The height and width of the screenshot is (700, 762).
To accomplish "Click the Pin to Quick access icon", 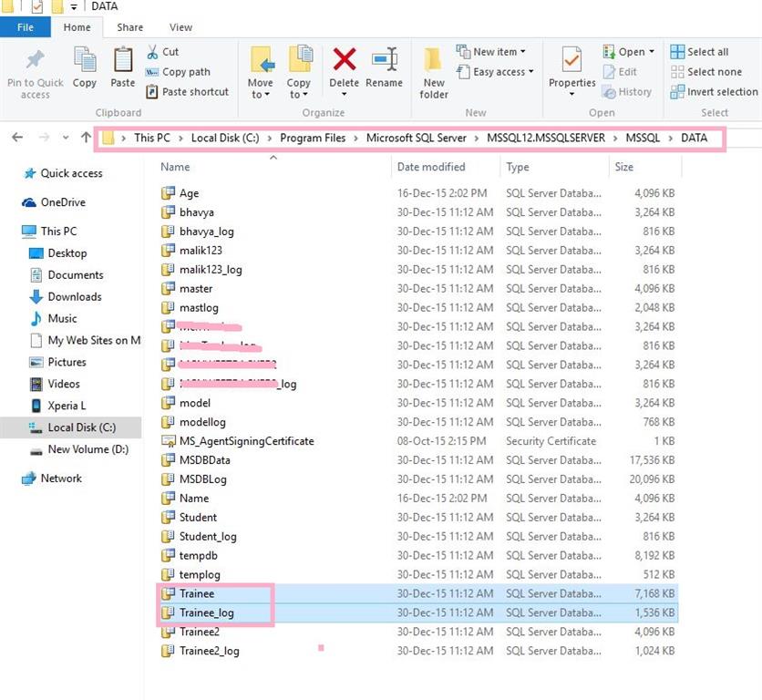I will (35, 60).
